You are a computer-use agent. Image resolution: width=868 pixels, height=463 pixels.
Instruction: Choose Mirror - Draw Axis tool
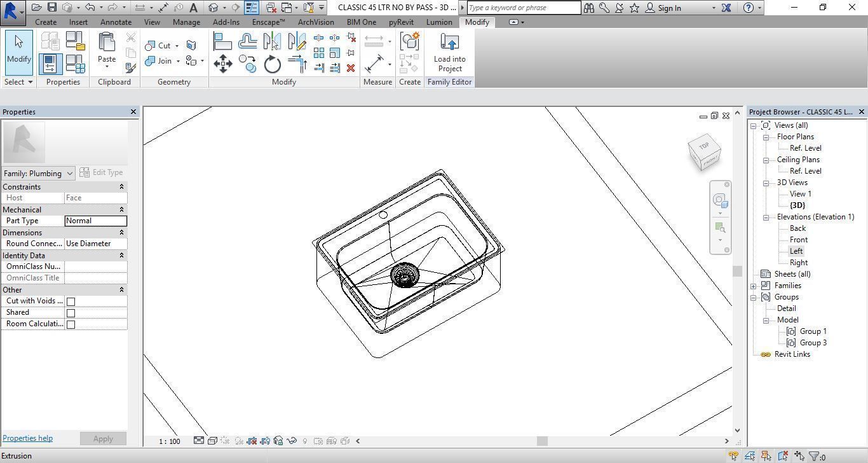pyautogui.click(x=297, y=42)
